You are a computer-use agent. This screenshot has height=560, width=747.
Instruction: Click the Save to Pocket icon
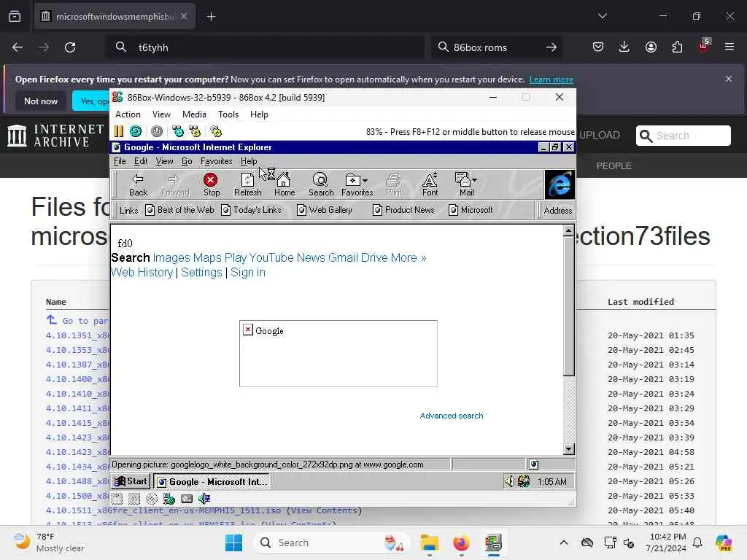[x=598, y=47]
